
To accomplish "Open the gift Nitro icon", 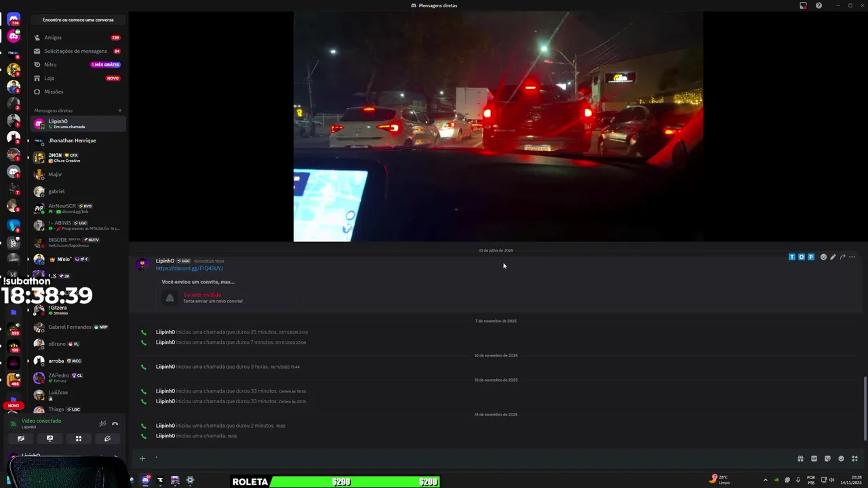I will pyautogui.click(x=800, y=458).
